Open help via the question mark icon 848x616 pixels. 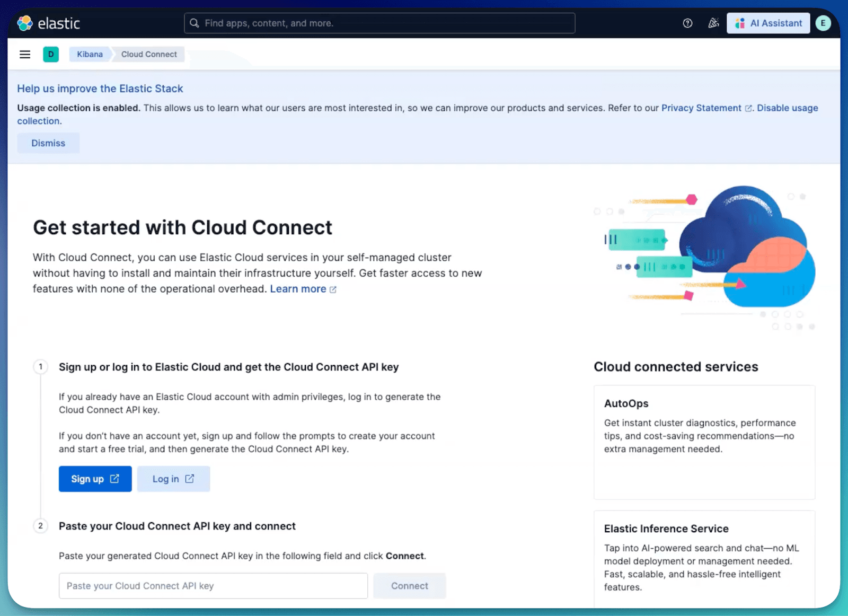(687, 23)
